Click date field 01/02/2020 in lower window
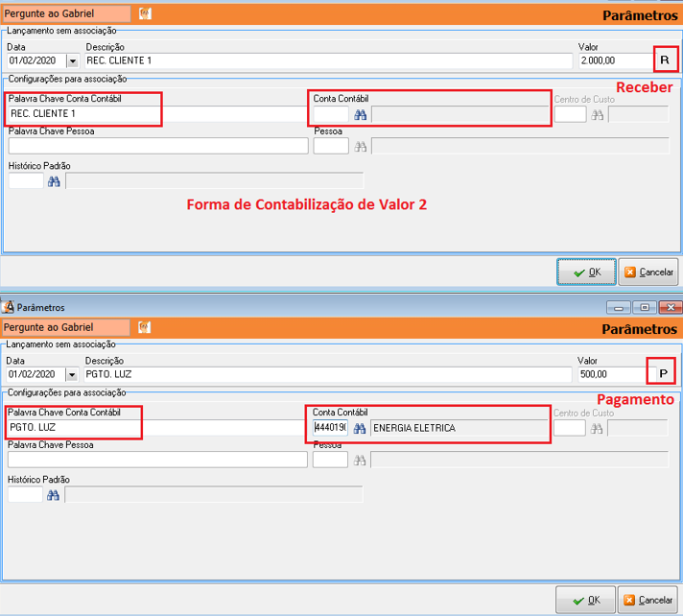Viewport: 683px width, 616px height. click(35, 374)
